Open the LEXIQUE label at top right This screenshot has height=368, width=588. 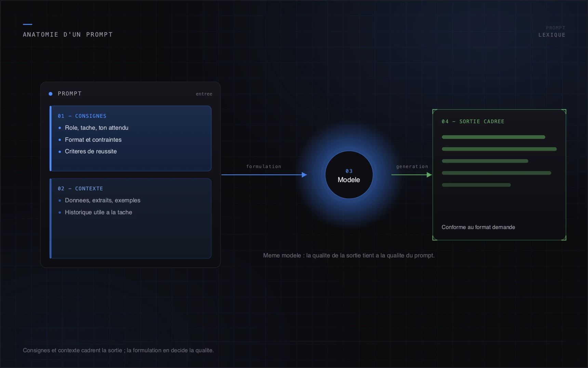point(552,35)
